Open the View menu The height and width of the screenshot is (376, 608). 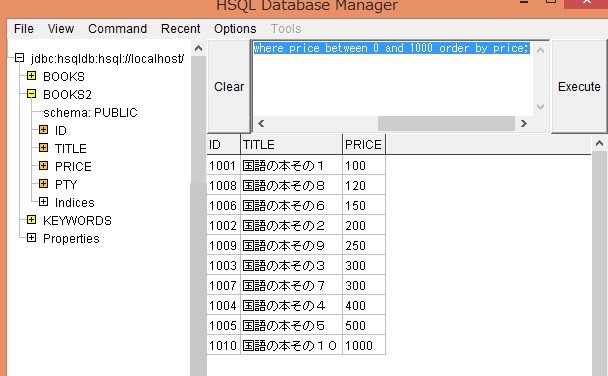61,29
